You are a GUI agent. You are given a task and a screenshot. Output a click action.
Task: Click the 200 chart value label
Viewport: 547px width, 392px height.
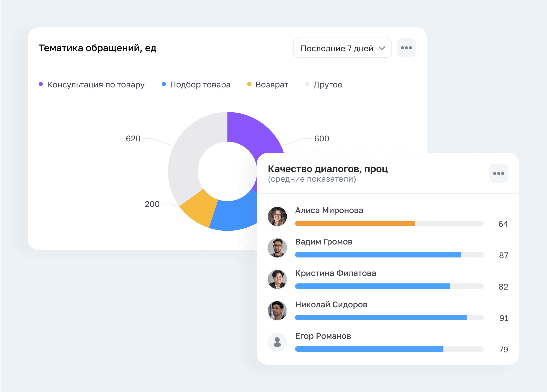pos(152,204)
